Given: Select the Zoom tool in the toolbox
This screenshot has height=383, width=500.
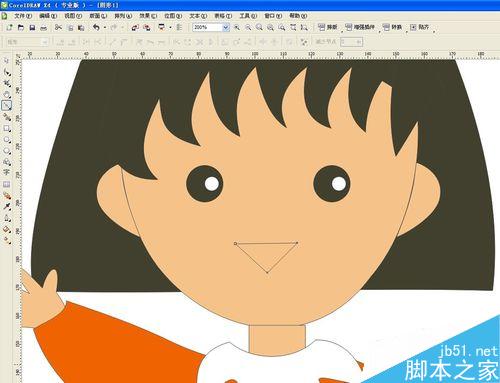Looking at the screenshot, I should (7, 94).
